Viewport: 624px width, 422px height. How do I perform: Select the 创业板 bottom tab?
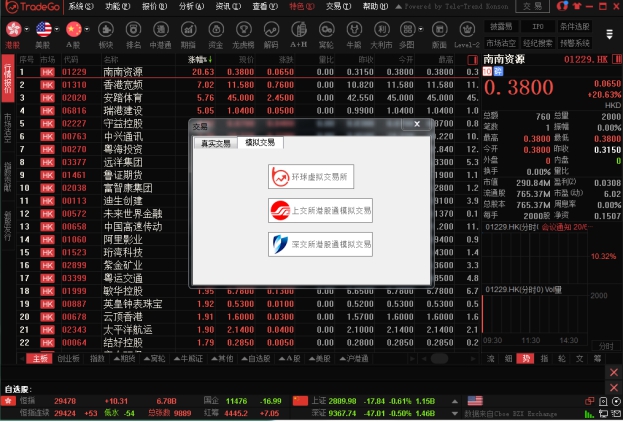[68, 357]
